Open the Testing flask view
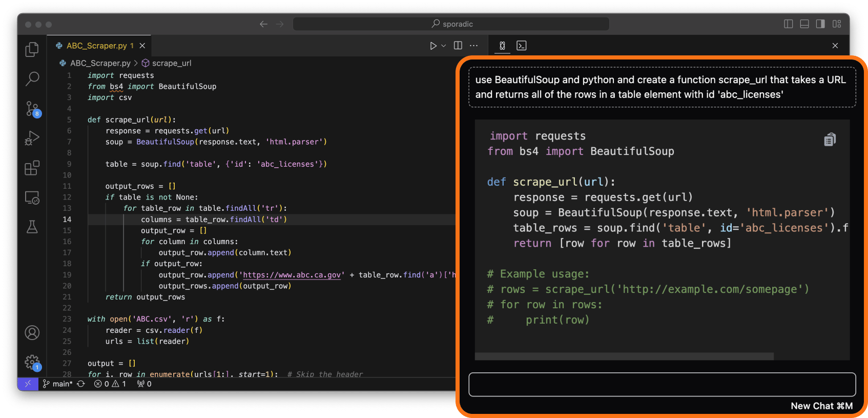 click(32, 227)
